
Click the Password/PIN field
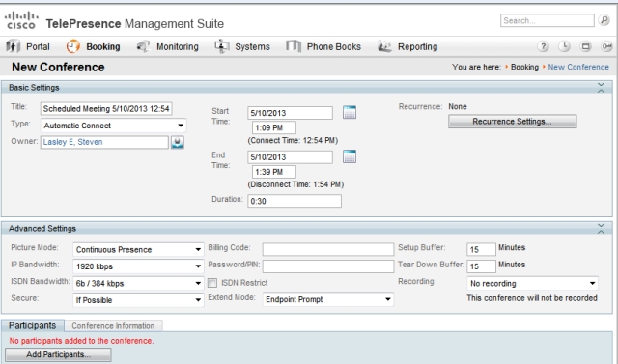tap(328, 266)
